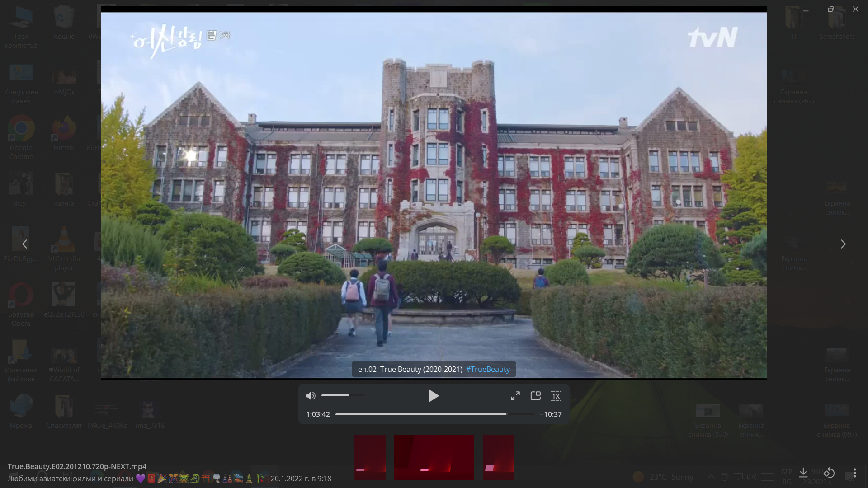Adjust the volume slider bar
868x488 pixels.
[342, 395]
